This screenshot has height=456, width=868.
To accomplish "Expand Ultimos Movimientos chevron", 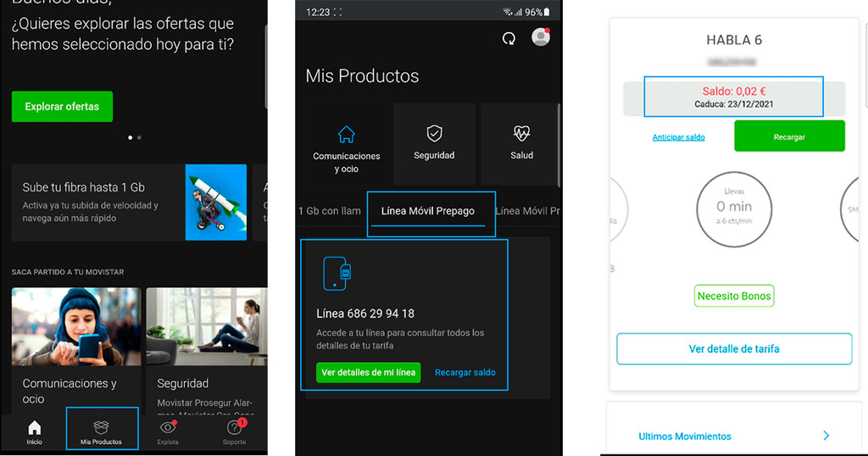I will coord(826,436).
